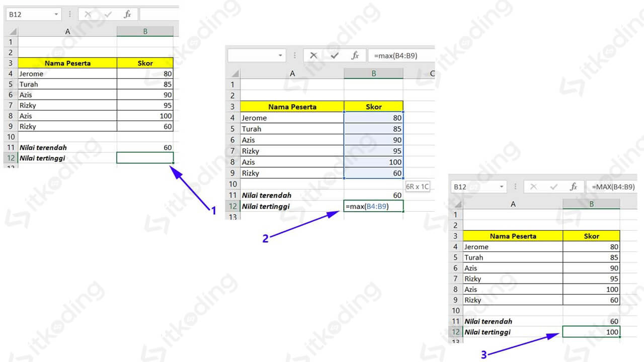Cancel formula entry with X in middle sheet
The height and width of the screenshot is (362, 644).
pyautogui.click(x=313, y=55)
